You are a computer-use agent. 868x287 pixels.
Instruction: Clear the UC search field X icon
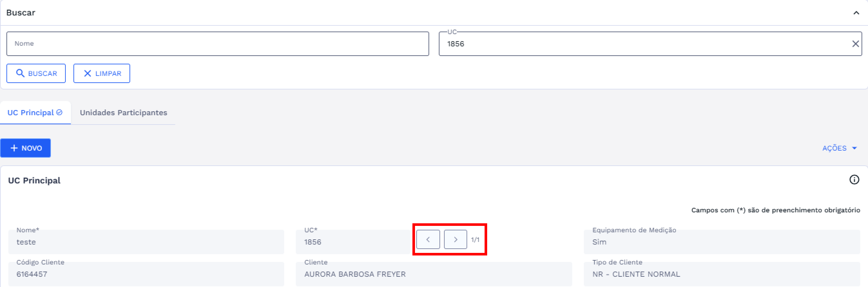[855, 44]
